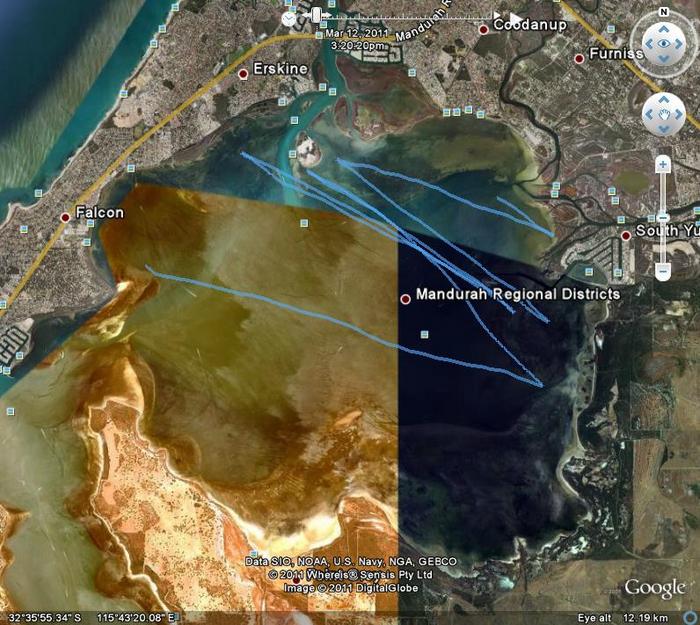The width and height of the screenshot is (700, 625).
Task: Zoom out with the bottom minus button
Action: tap(663, 271)
